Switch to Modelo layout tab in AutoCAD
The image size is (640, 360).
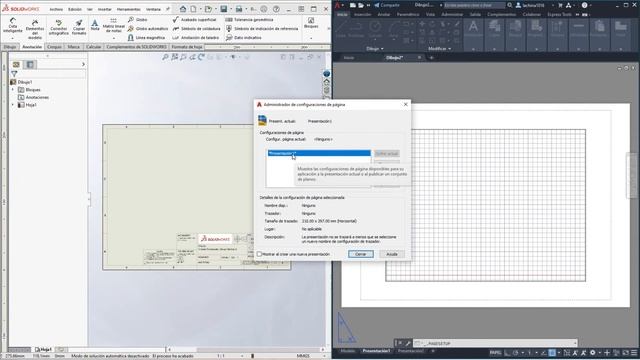point(348,351)
